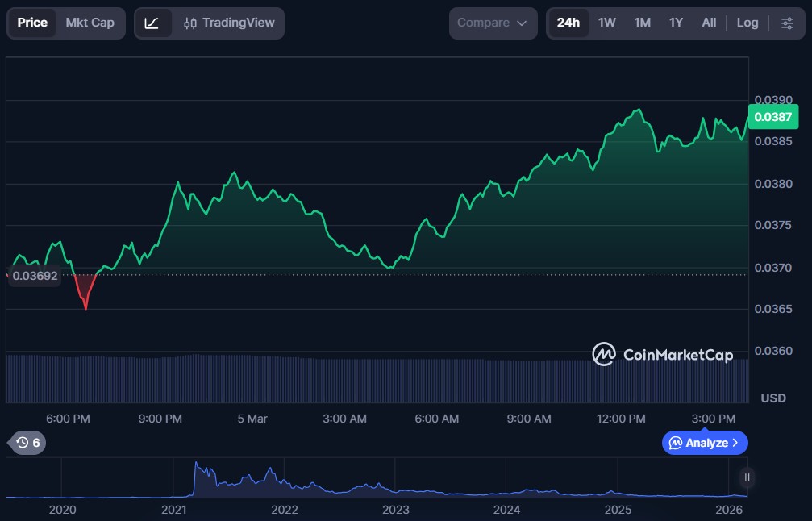812x521 pixels.
Task: Switch to line chart view icon
Action: point(152,23)
